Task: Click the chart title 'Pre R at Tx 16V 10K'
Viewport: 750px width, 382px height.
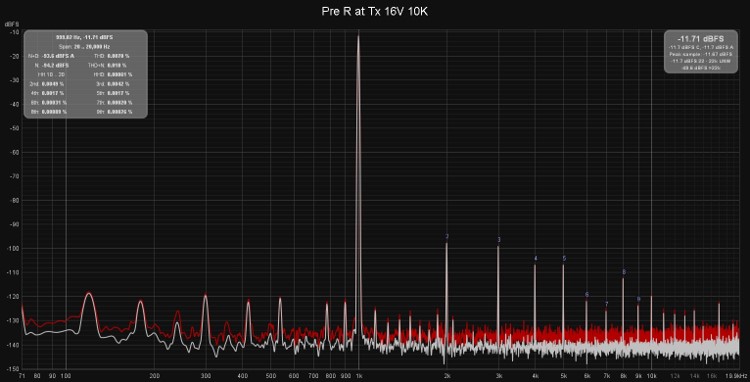Action: (375, 12)
